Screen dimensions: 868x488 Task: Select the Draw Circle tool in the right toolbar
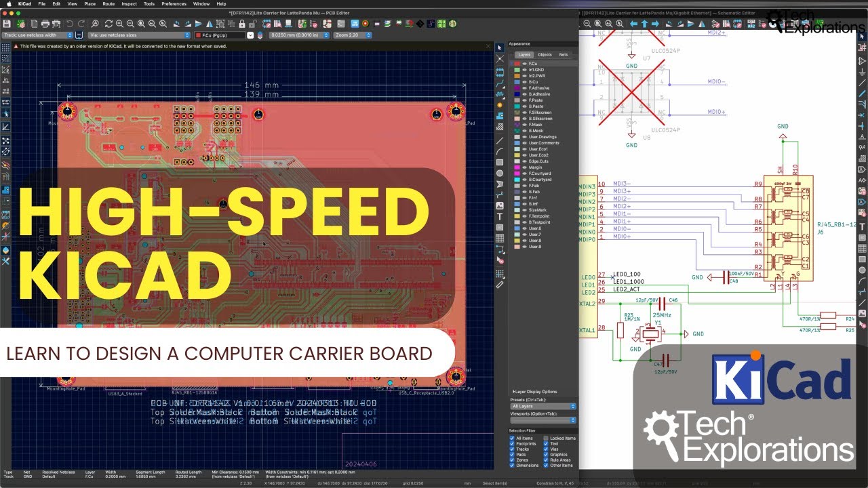[x=500, y=173]
